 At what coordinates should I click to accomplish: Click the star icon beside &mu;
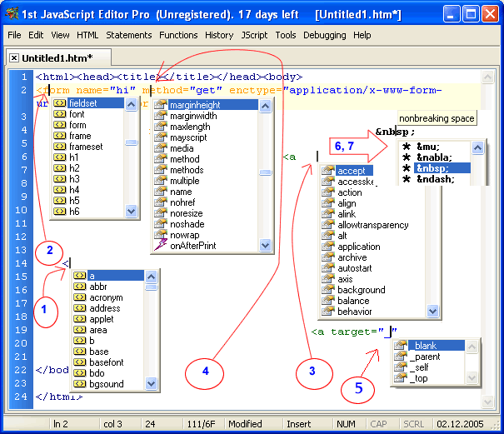[407, 147]
